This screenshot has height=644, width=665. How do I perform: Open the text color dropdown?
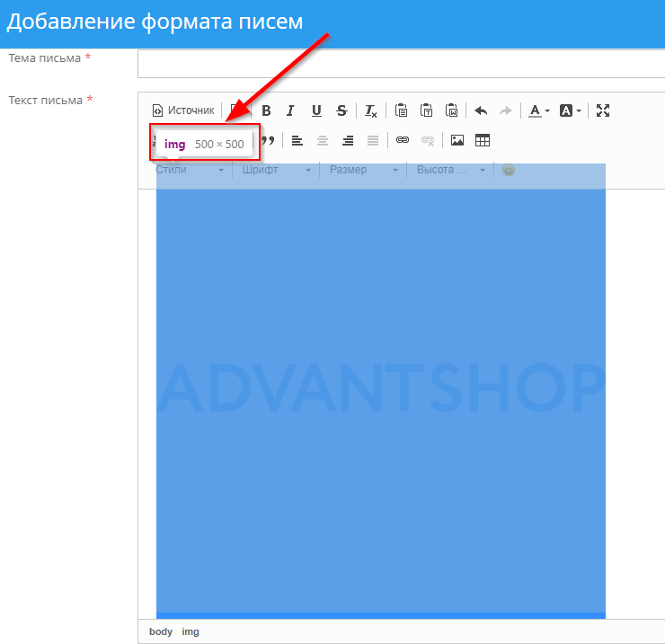click(x=538, y=110)
